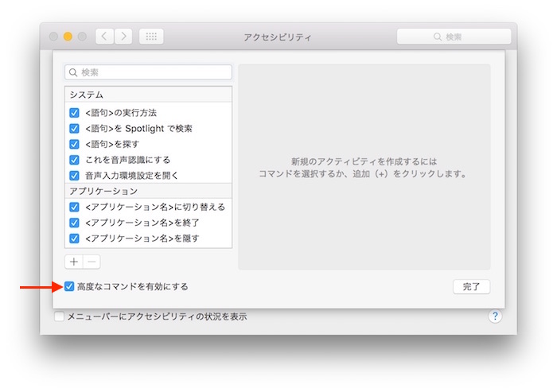This screenshot has height=392, width=557.
Task: Select <アプリケーション名>に切り替える row text
Action: (155, 207)
